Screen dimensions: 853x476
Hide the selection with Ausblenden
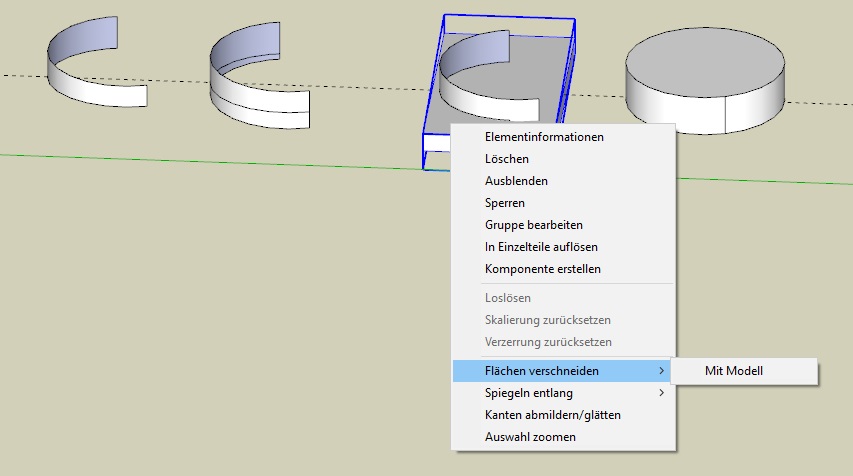coord(516,181)
